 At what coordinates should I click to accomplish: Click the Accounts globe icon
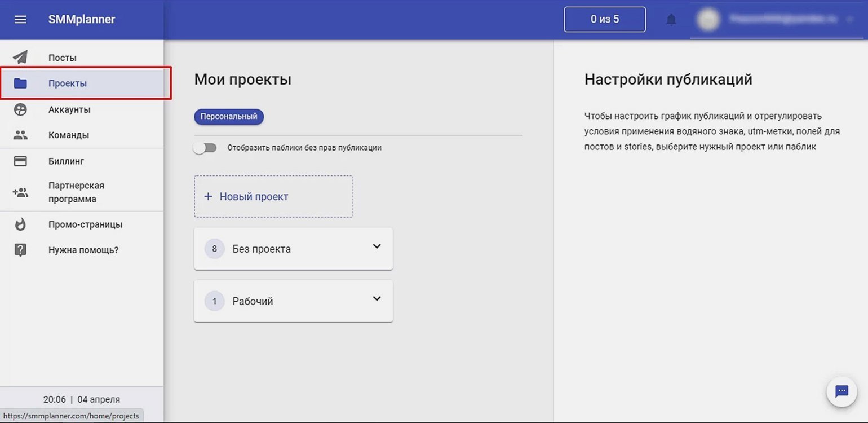(x=20, y=109)
